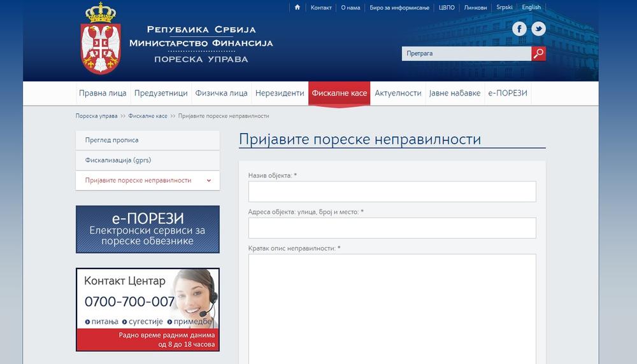Open Физичка лица menu item
This screenshot has width=637, height=364.
(221, 93)
